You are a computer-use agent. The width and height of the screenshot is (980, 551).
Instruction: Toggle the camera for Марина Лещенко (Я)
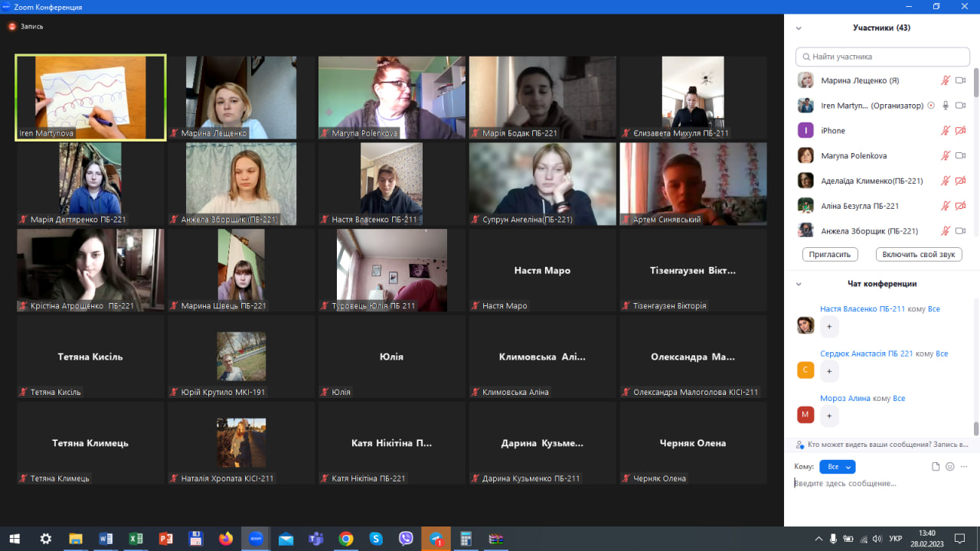coord(960,80)
